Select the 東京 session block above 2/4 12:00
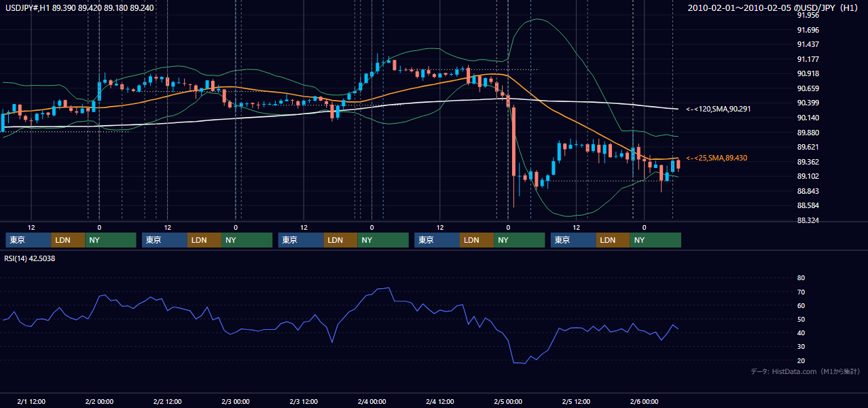The image size is (868, 408). 437,240
